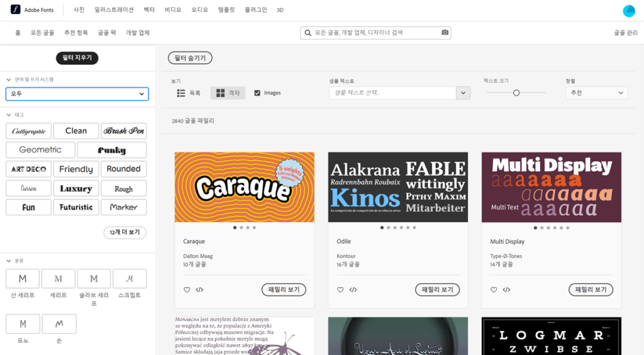View the Odile family
644x355 pixels.
438,290
